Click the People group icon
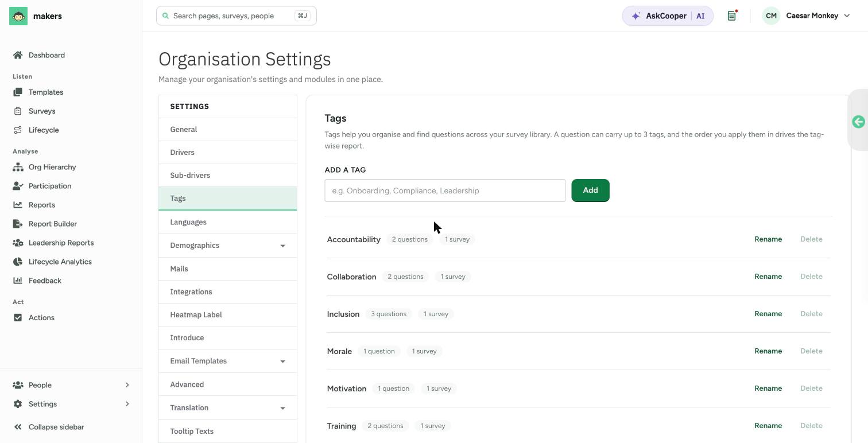The image size is (868, 443). [18, 385]
